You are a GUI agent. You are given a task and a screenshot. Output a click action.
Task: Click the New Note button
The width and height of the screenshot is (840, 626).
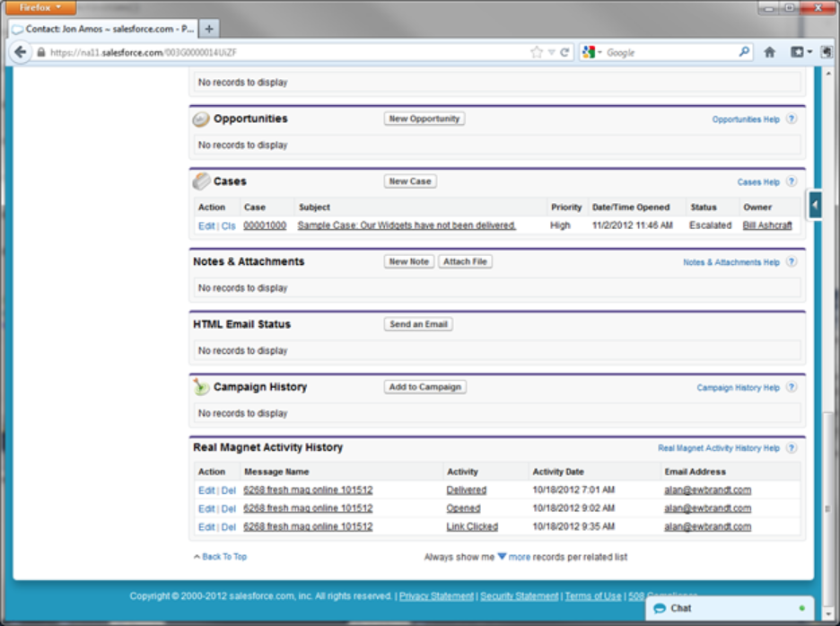[408, 261]
